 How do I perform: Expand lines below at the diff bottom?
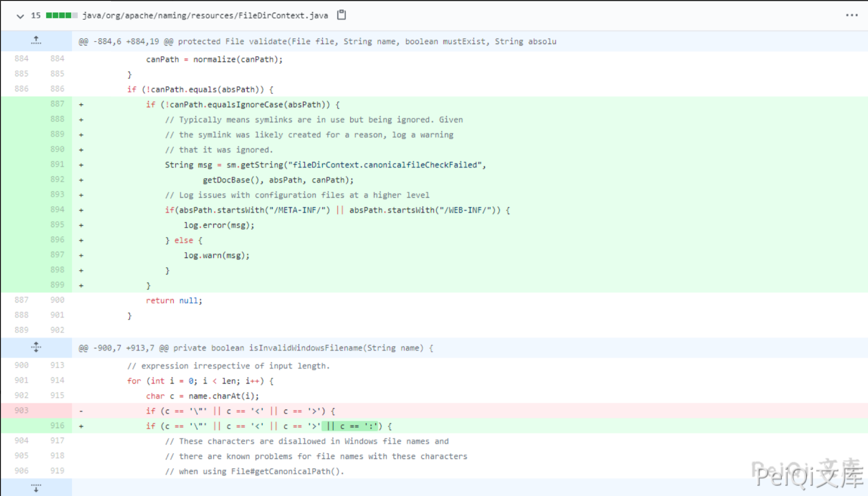coord(36,488)
